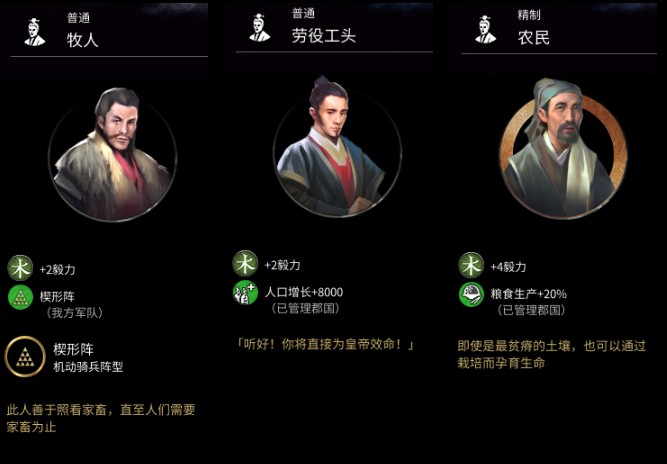Click the 劳役工头 foreman portrait

pyautogui.click(x=337, y=147)
